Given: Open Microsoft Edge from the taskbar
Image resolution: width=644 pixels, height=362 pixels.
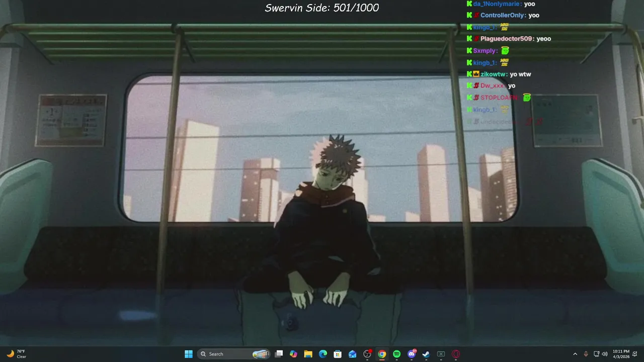Looking at the screenshot, I should (323, 354).
